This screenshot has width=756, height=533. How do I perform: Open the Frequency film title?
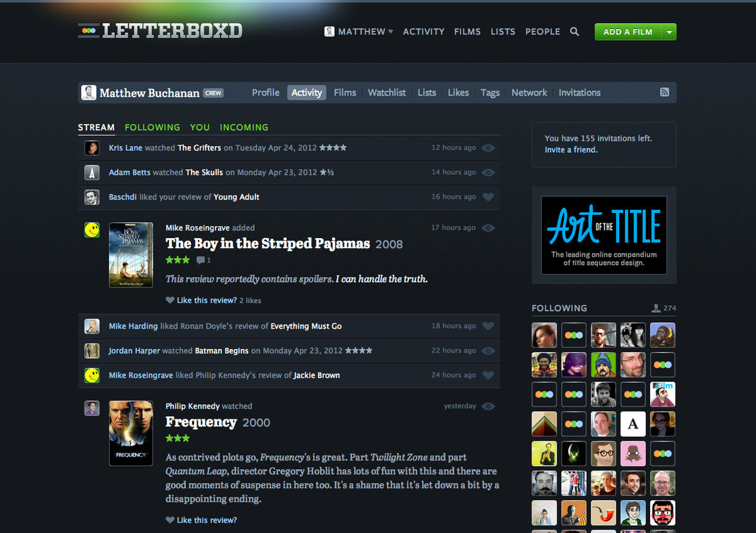(x=201, y=422)
